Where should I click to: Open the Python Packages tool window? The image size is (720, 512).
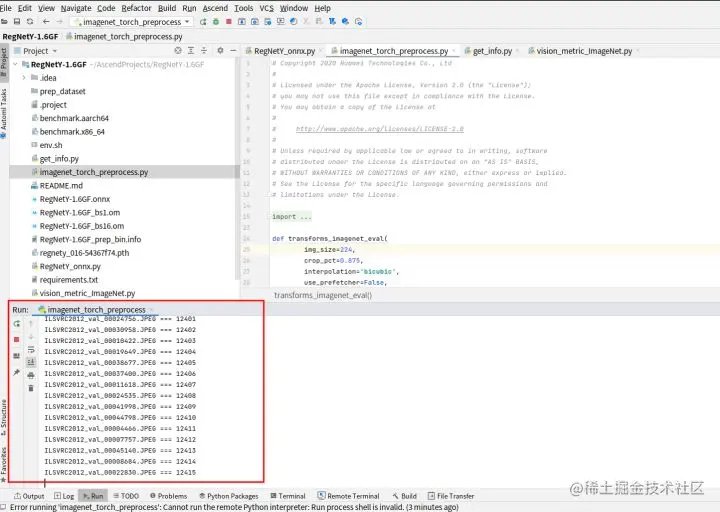(x=228, y=496)
